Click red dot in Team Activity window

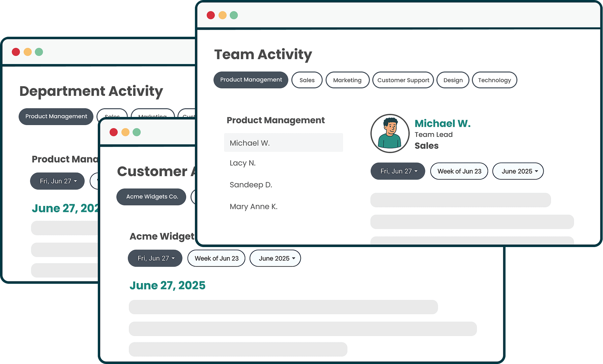pyautogui.click(x=211, y=15)
